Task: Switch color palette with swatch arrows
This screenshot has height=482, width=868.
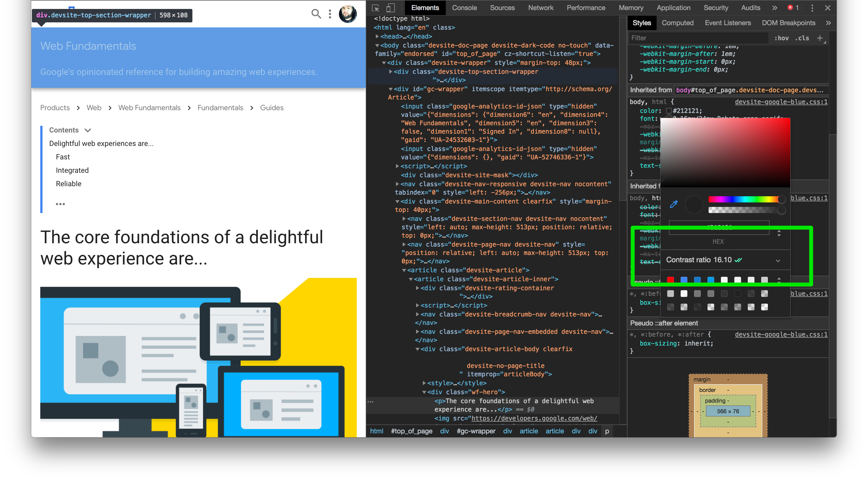Action: pyautogui.click(x=779, y=280)
